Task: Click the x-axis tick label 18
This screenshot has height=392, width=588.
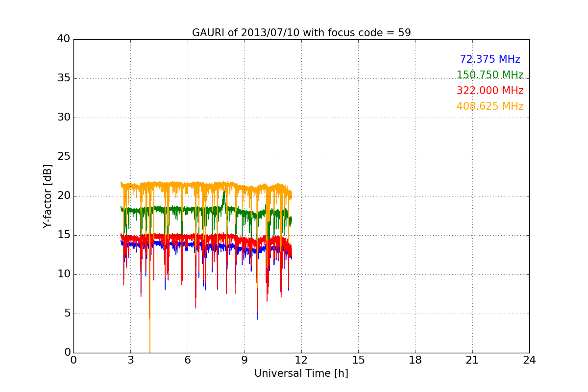Action: pyautogui.click(x=415, y=360)
